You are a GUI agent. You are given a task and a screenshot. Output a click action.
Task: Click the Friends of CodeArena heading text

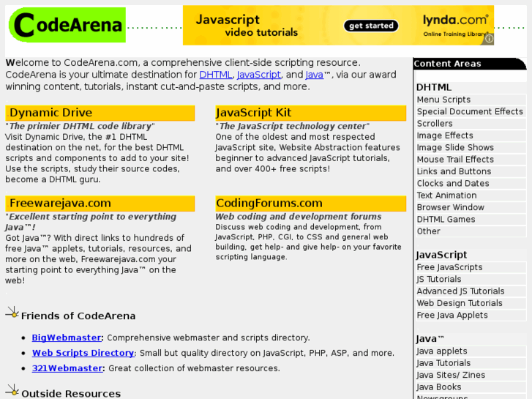click(78, 316)
